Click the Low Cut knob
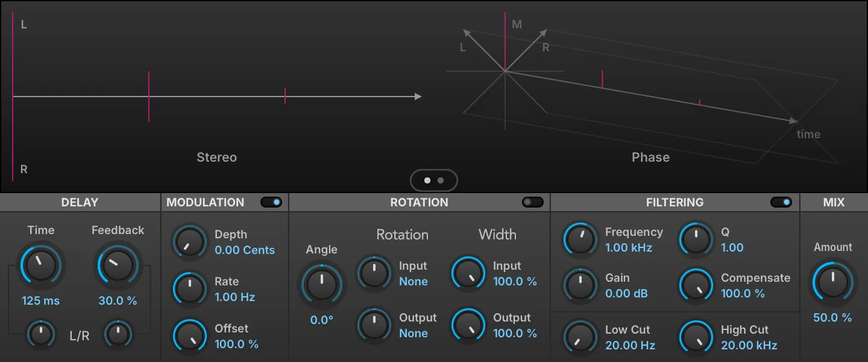 pyautogui.click(x=580, y=337)
